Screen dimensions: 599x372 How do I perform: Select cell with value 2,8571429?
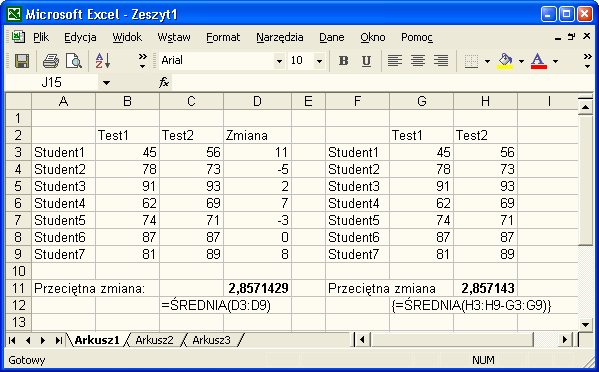tap(257, 288)
